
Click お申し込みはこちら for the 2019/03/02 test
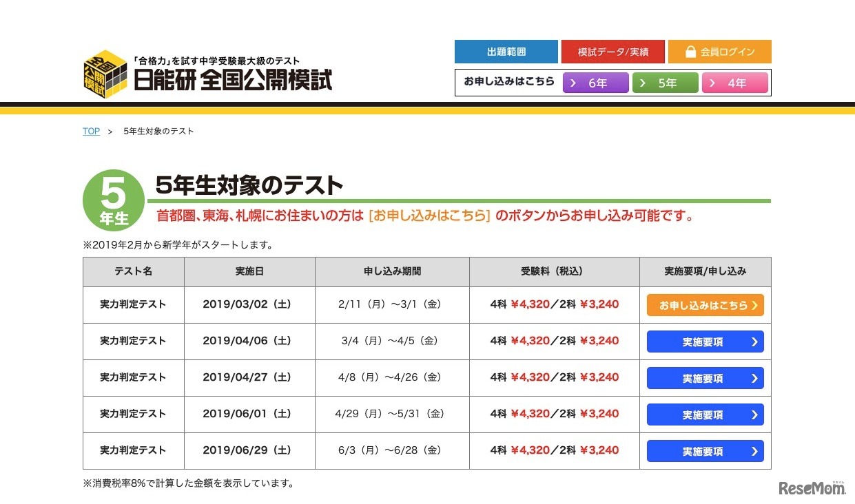704,304
